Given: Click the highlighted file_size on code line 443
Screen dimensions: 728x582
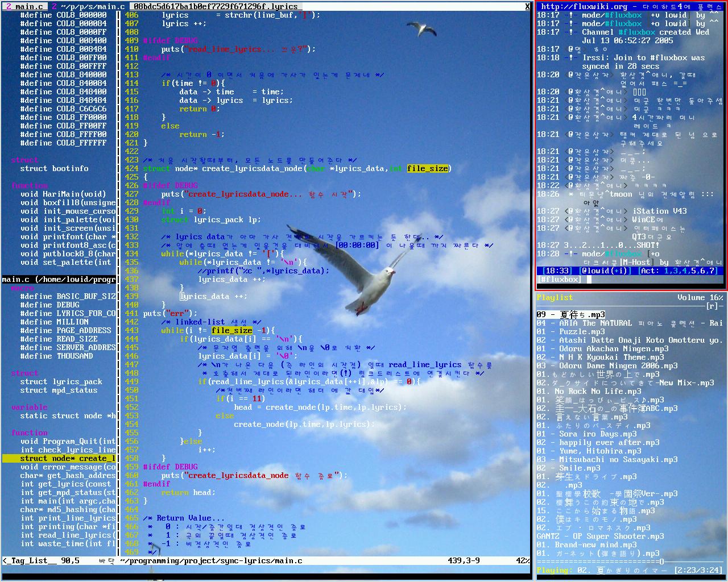Looking at the screenshot, I should [231, 330].
